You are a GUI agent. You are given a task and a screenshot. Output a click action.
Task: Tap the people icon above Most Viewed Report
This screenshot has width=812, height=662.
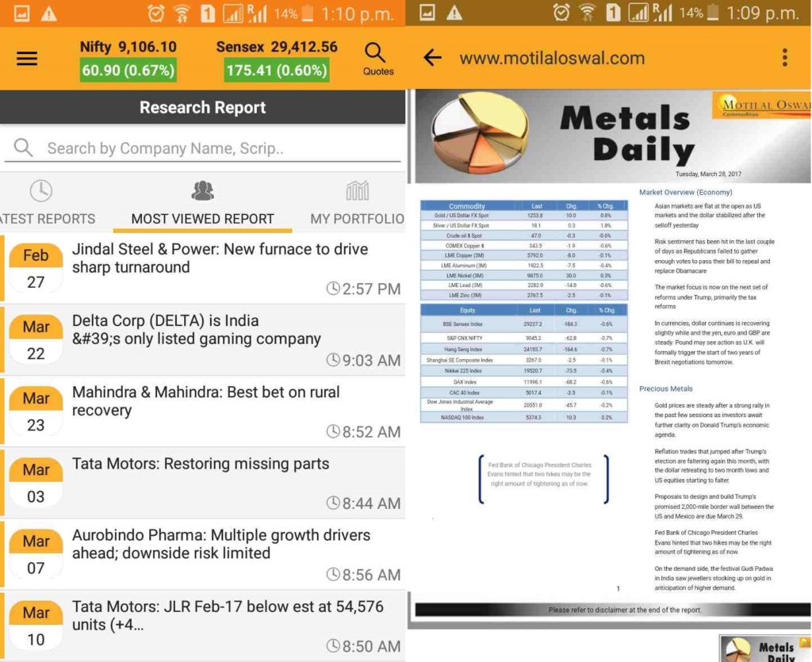(x=202, y=191)
